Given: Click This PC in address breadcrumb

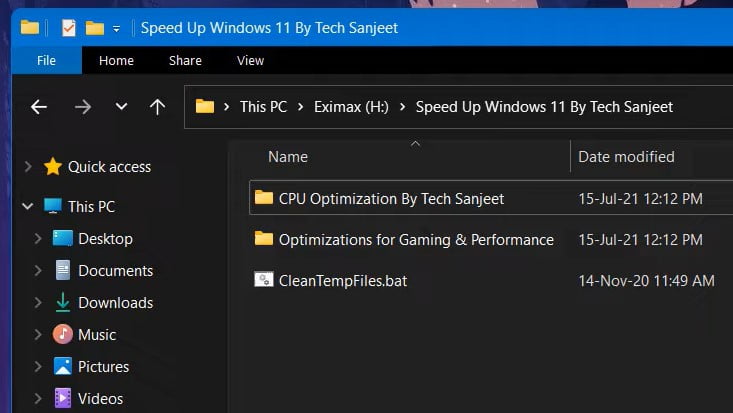Looking at the screenshot, I should [263, 106].
